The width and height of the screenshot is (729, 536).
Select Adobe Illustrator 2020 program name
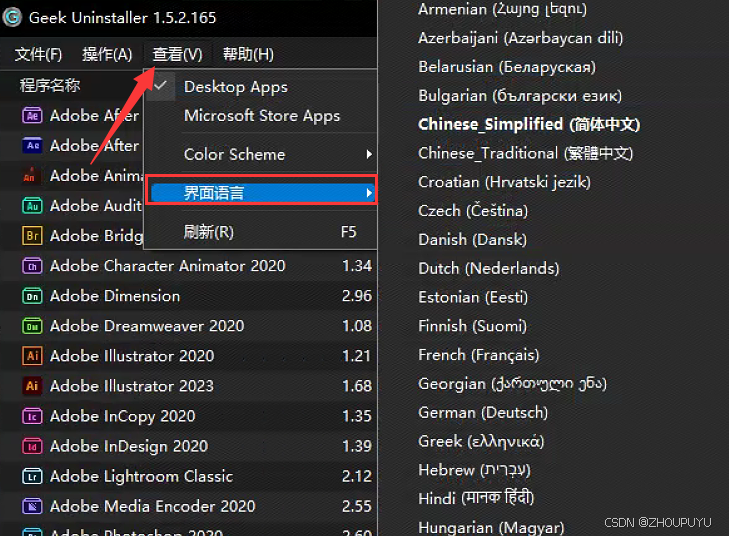(x=132, y=356)
